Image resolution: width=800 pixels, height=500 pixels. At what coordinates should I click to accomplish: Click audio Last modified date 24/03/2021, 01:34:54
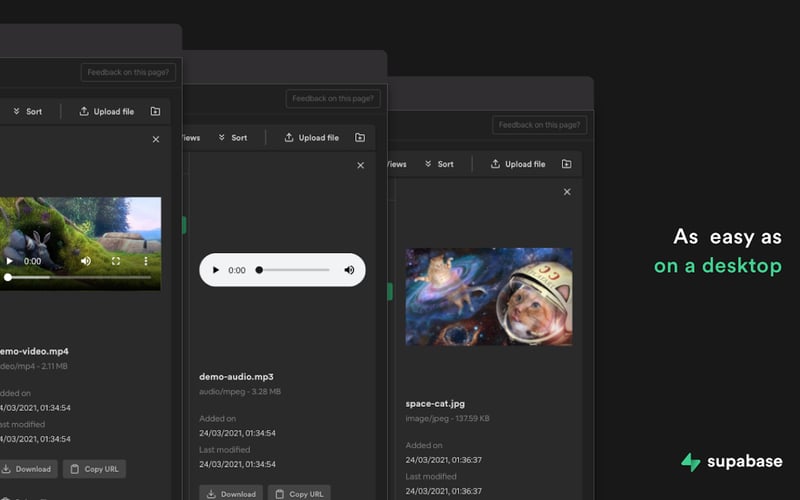pos(237,464)
